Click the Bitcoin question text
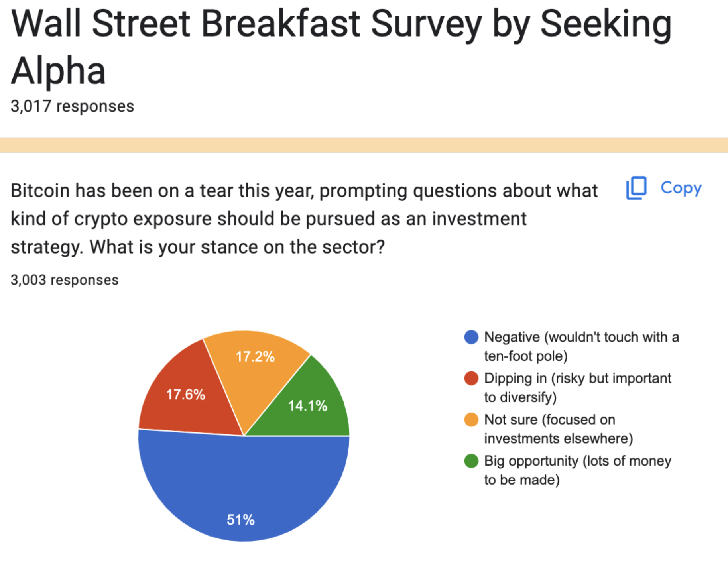Image resolution: width=728 pixels, height=566 pixels. coord(304,218)
